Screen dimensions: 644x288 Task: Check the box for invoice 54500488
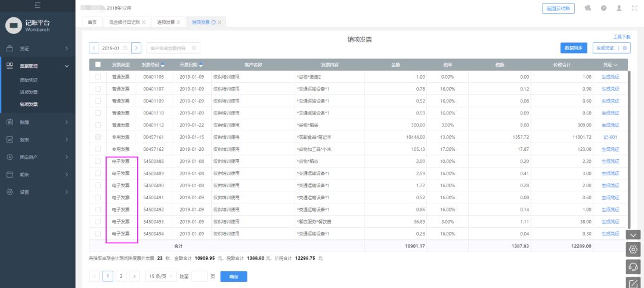98,161
